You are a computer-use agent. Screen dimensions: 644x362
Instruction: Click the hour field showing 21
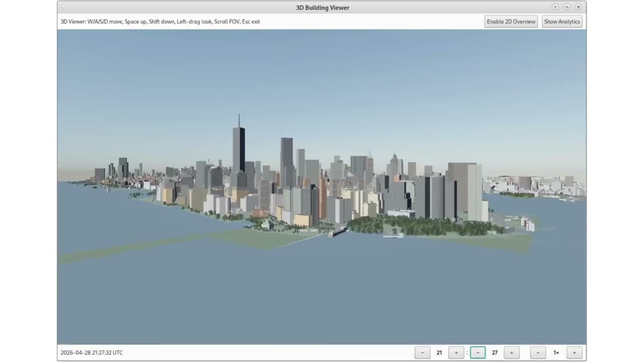pyautogui.click(x=439, y=353)
